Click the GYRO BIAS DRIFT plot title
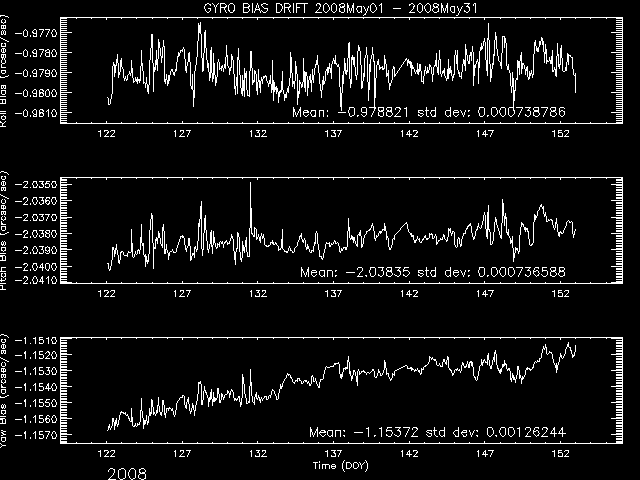The height and width of the screenshot is (480, 640). [x=319, y=7]
